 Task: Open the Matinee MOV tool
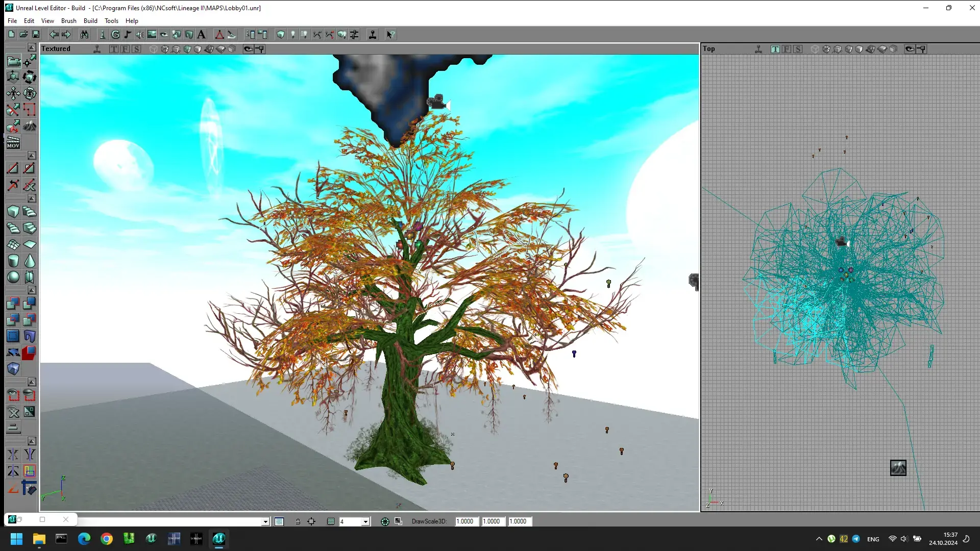pyautogui.click(x=13, y=142)
